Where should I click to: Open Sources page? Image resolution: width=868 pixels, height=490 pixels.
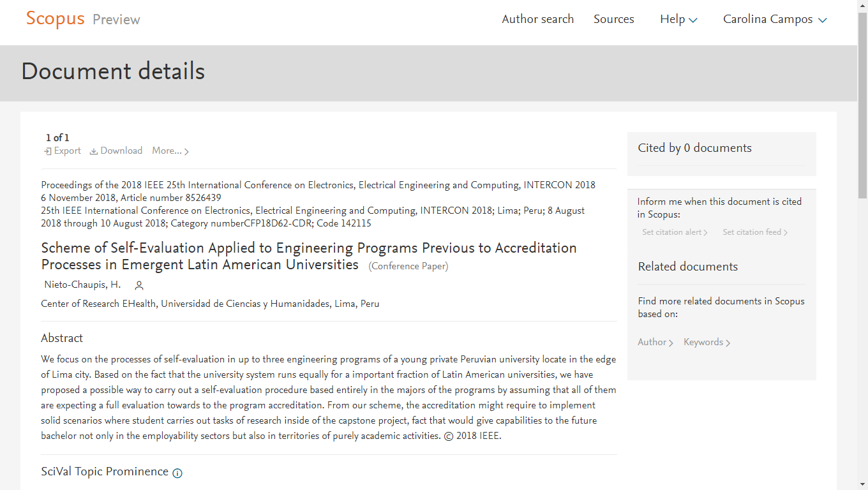(613, 19)
